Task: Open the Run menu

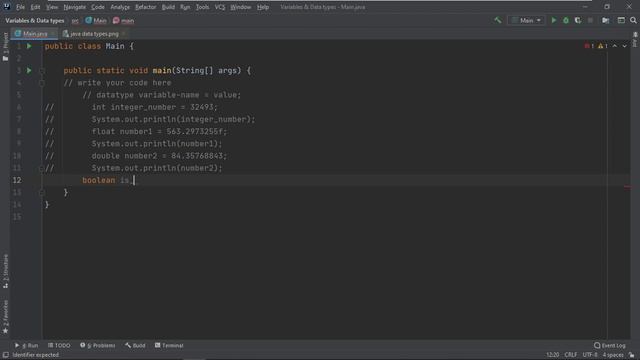Action: tap(185, 7)
